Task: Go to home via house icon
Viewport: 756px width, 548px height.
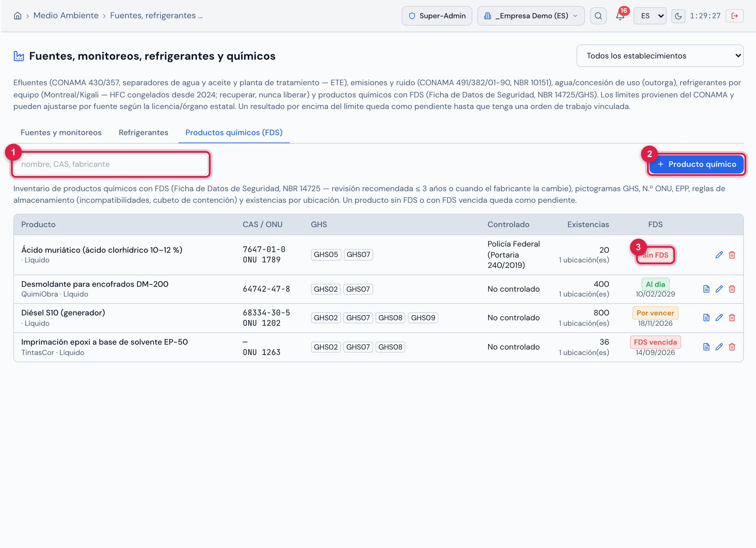Action: tap(18, 16)
